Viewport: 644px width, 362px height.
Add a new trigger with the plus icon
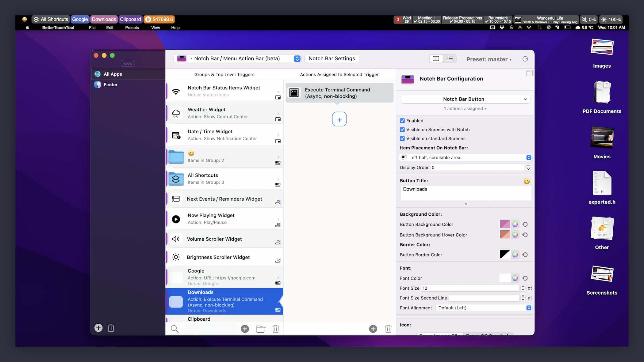245,329
